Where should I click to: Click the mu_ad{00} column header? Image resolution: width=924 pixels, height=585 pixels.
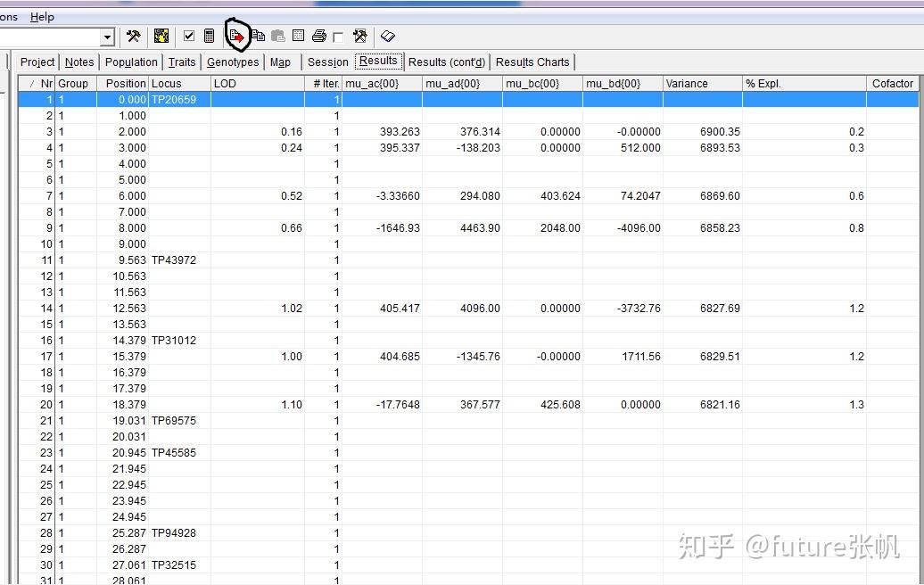(462, 84)
